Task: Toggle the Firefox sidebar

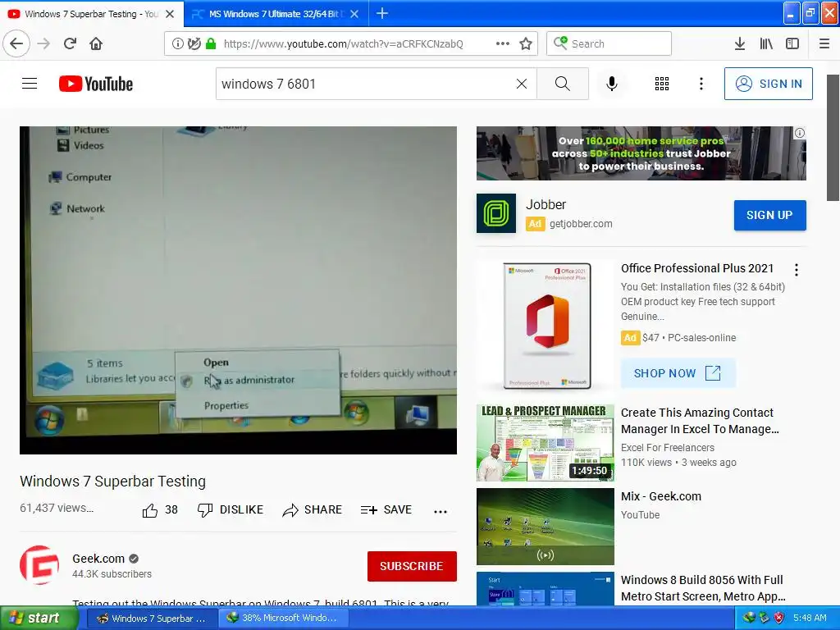Action: pyautogui.click(x=792, y=44)
